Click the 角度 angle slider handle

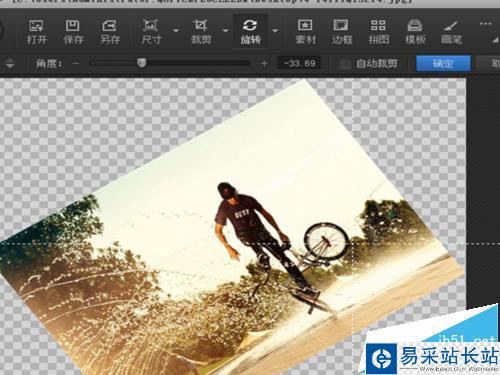tap(142, 63)
